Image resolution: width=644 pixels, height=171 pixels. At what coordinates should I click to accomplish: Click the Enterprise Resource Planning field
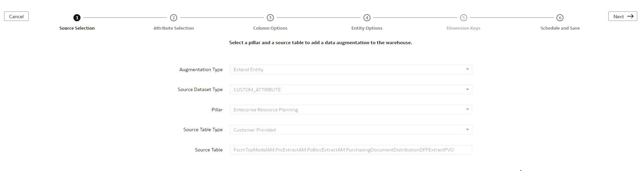pyautogui.click(x=347, y=110)
